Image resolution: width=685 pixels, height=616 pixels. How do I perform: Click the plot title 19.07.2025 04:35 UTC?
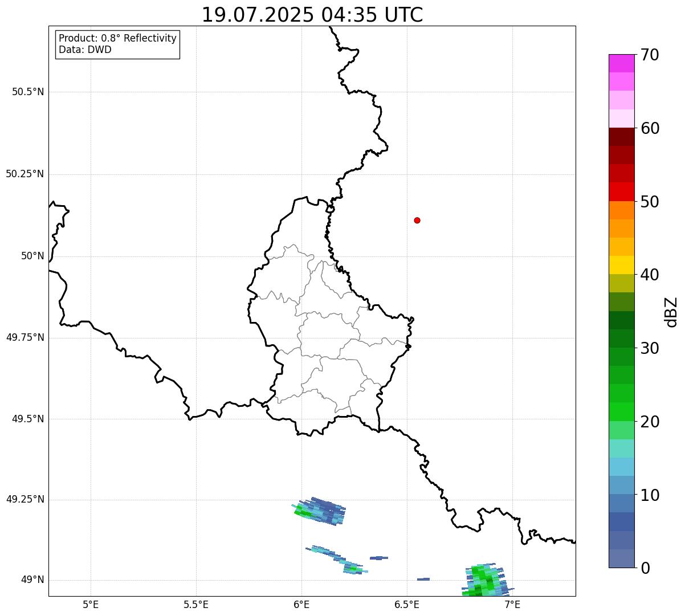tap(312, 15)
